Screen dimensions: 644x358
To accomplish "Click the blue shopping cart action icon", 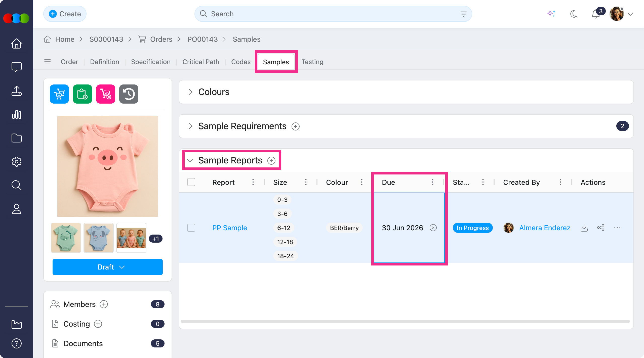I will click(59, 94).
